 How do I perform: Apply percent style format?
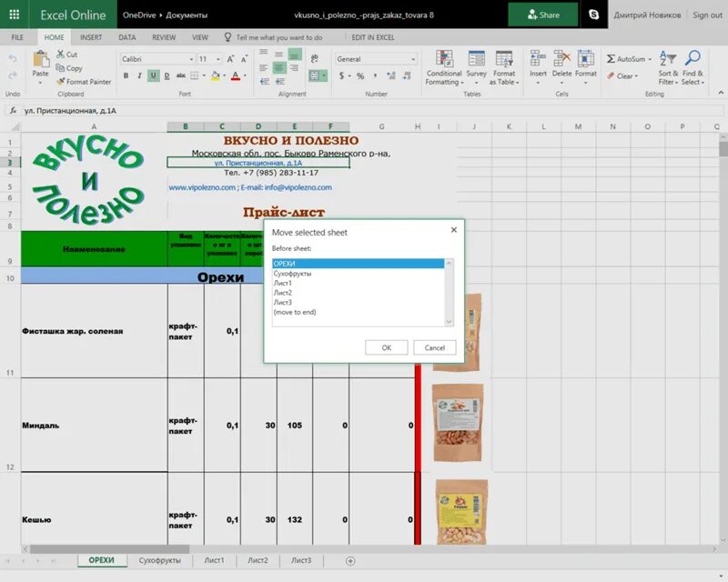coord(360,75)
